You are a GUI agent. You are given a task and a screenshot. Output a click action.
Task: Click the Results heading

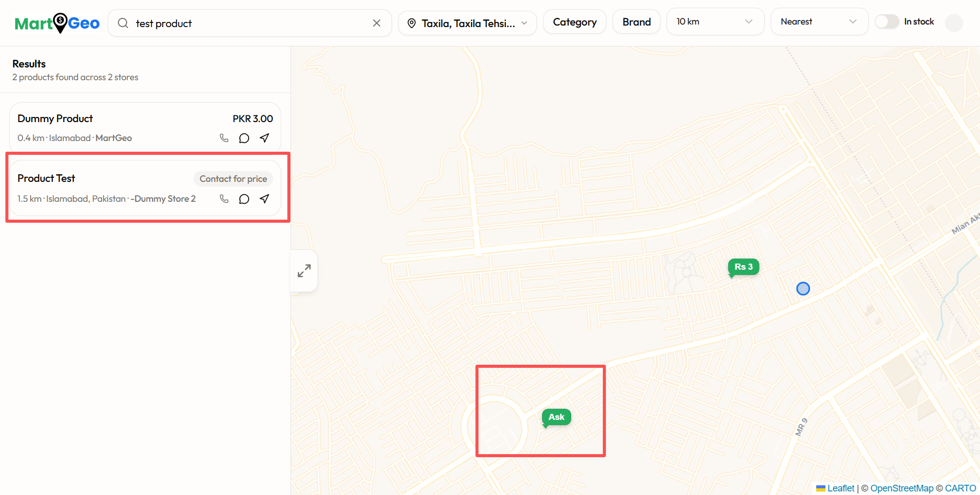pyautogui.click(x=29, y=64)
